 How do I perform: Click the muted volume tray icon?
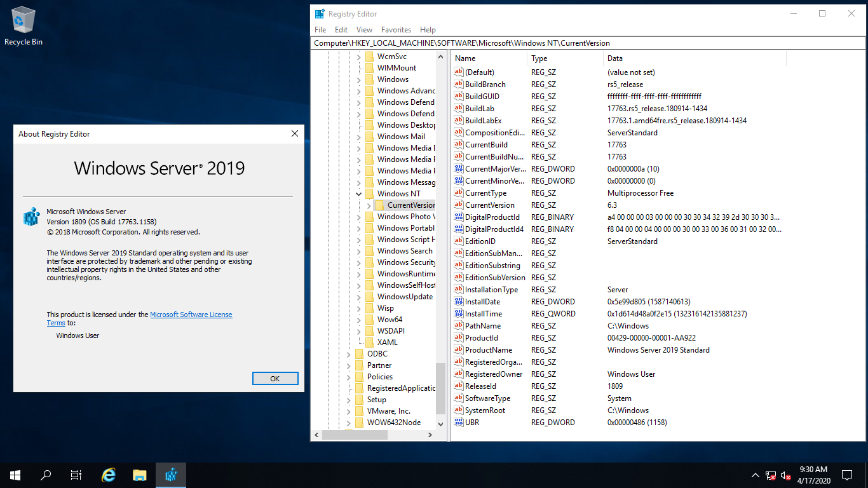pyautogui.click(x=786, y=475)
